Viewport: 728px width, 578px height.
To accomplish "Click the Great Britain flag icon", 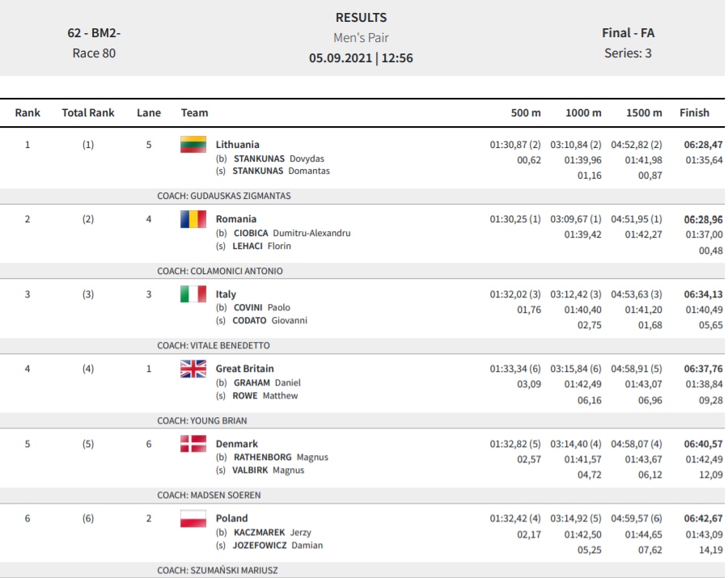I will (x=193, y=369).
